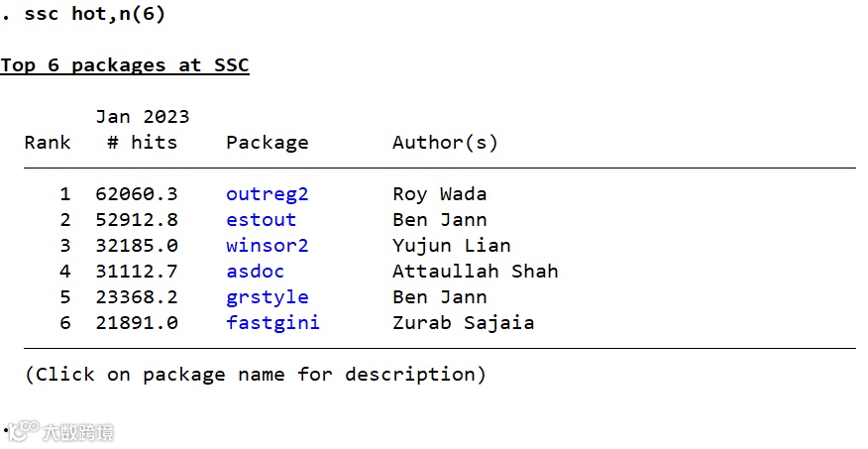This screenshot has width=868, height=449.
Task: Open the outreg2 package description
Action: (x=267, y=194)
